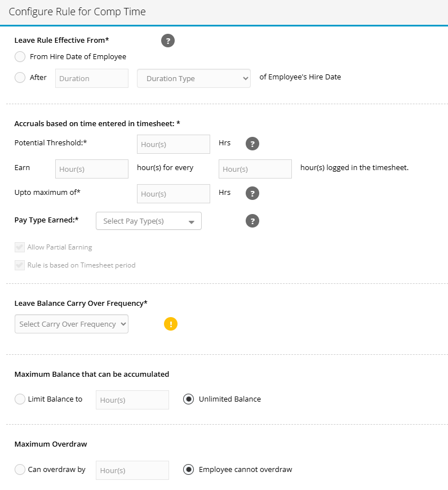
Task: Click help icon beside Leave Rule Effective From
Action: pos(168,41)
